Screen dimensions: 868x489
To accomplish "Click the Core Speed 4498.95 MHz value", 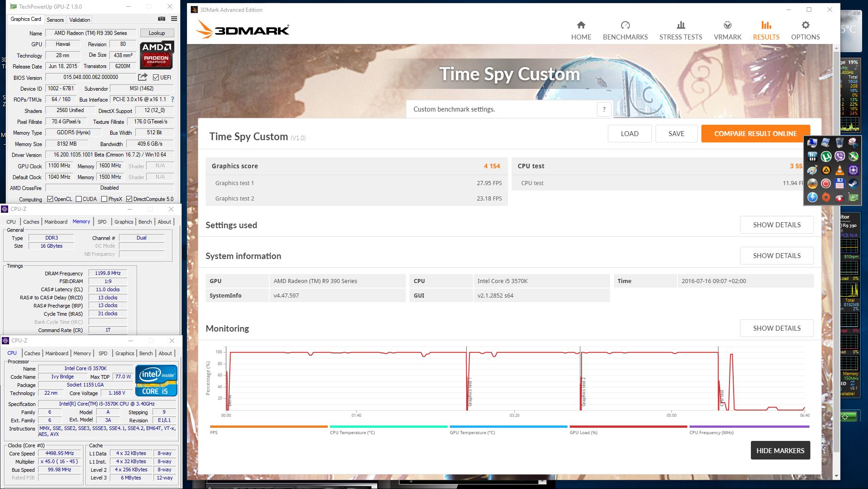I will pos(59,453).
